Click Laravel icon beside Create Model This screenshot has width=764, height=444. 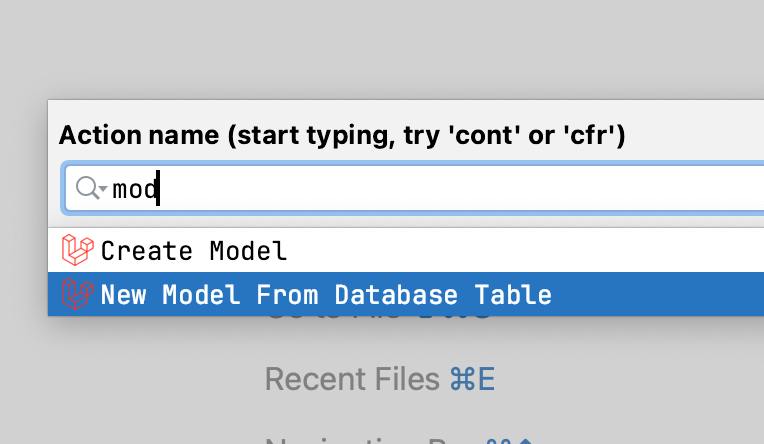[77, 250]
